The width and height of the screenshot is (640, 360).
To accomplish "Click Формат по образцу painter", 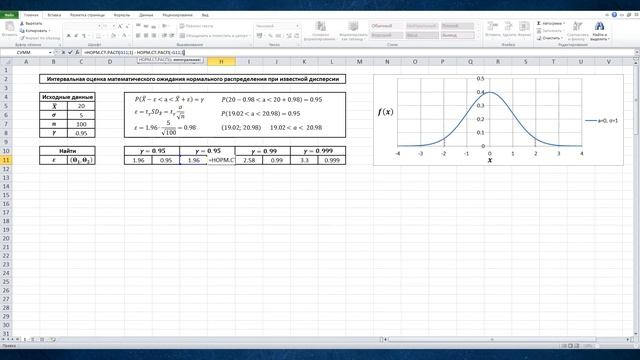I will point(40,38).
